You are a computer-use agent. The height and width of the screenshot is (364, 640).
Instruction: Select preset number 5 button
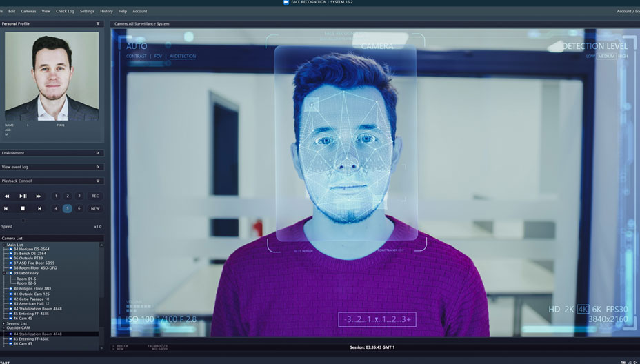click(68, 208)
